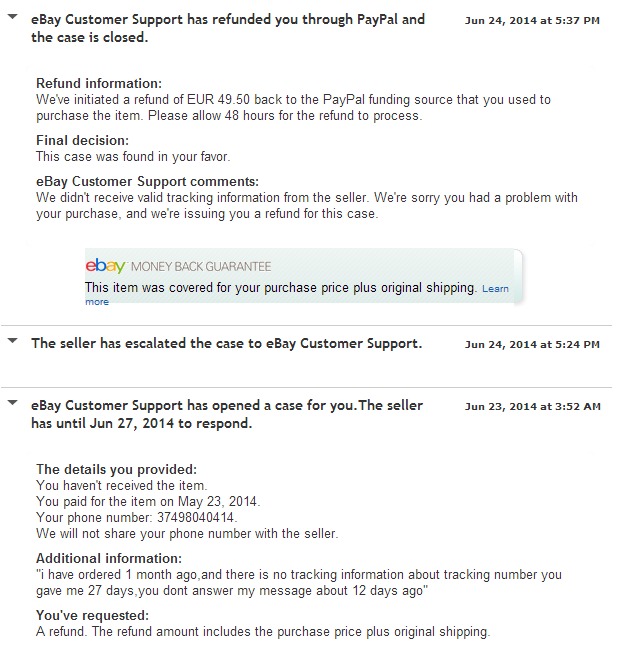Click the eBay logo in guarantee banner
624x646 pixels.
click(105, 266)
